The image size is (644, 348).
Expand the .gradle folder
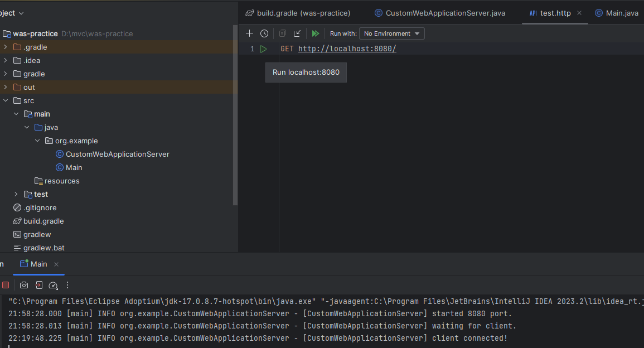6,47
